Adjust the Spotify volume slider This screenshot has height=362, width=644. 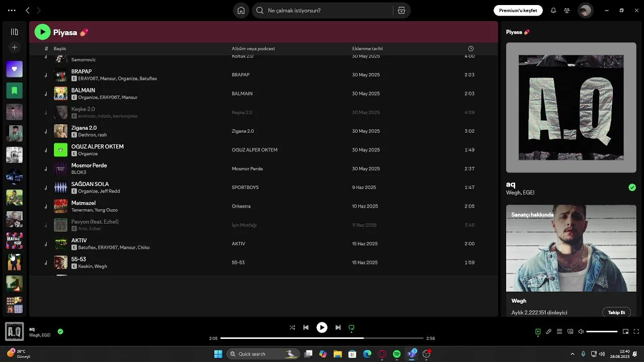pos(602,332)
